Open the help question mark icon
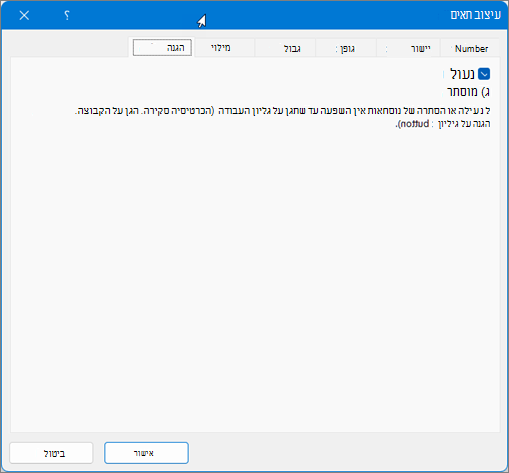This screenshot has width=509, height=473. [67, 15]
